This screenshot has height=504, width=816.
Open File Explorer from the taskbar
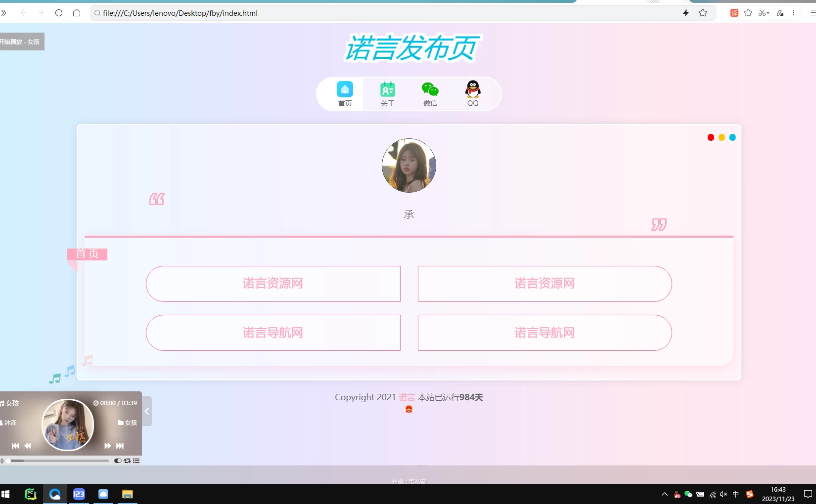128,494
